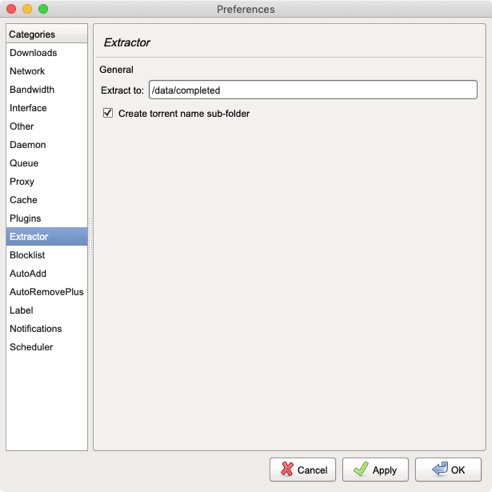
Task: Open Daemon preferences
Action: coord(47,145)
